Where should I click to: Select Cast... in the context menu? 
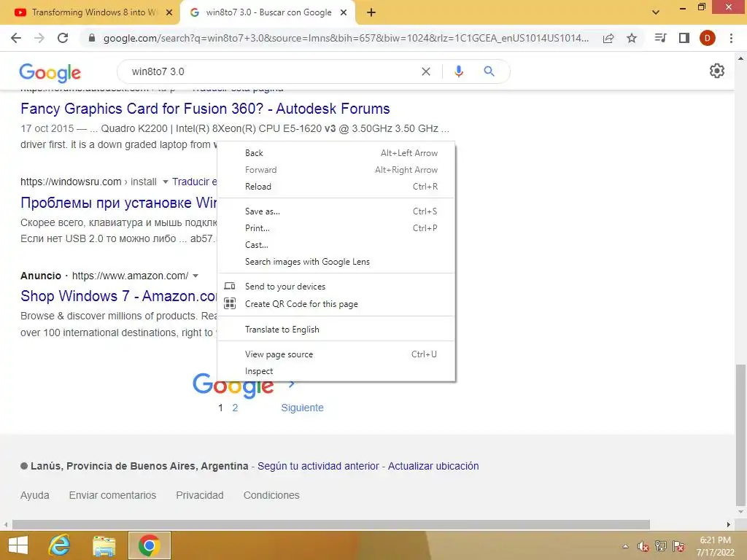[336, 245]
